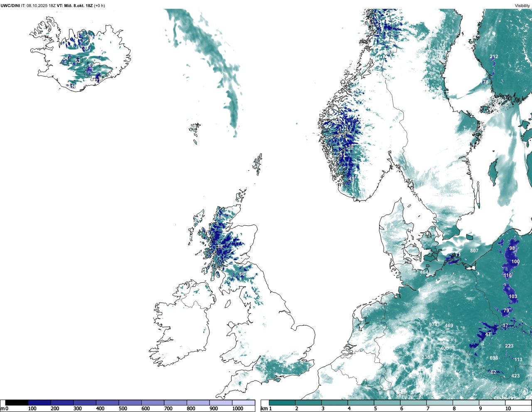532x412 pixels.
Task: Click the 110 value over Poland
Action: (507, 276)
